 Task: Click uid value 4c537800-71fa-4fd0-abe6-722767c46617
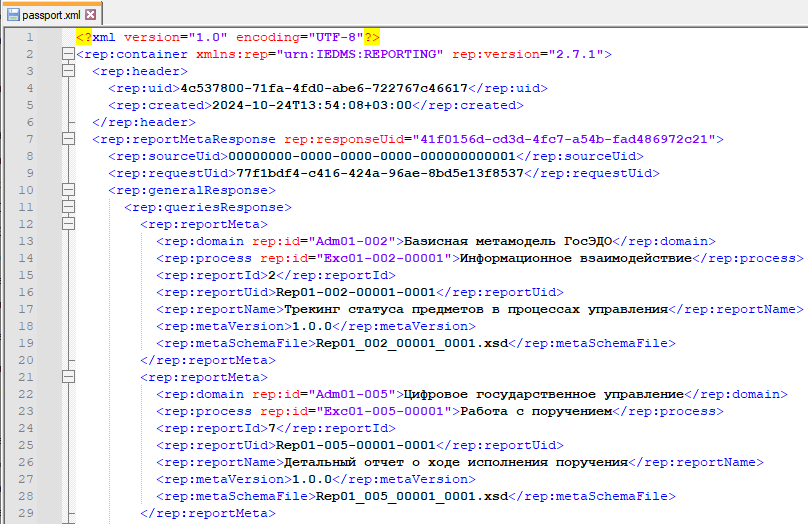pos(324,88)
